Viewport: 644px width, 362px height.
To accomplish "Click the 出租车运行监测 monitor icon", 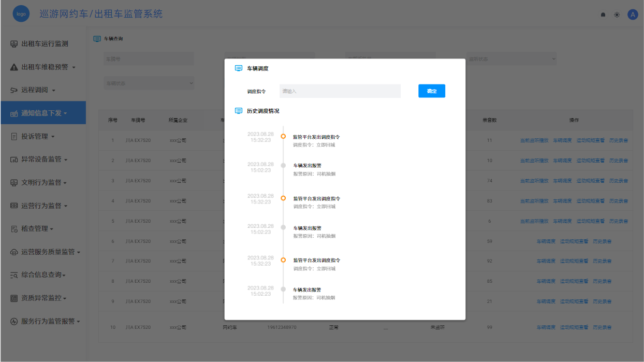I will coord(14,44).
